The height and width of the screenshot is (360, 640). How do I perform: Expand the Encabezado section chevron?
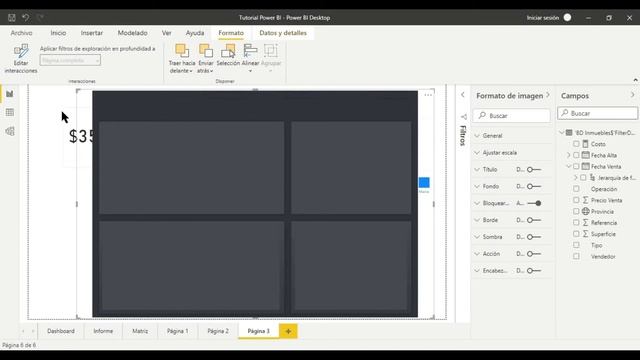[477, 271]
